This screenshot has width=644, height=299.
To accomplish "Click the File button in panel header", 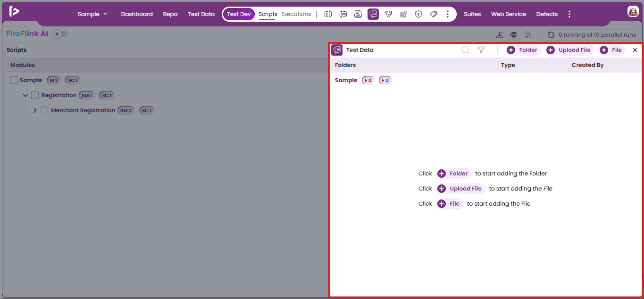I will 612,50.
